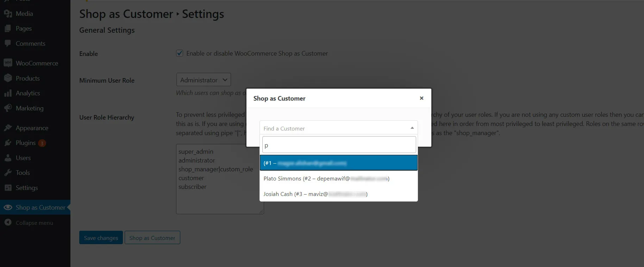Open the Analytics menu item
The width and height of the screenshot is (644, 267).
click(x=35, y=93)
